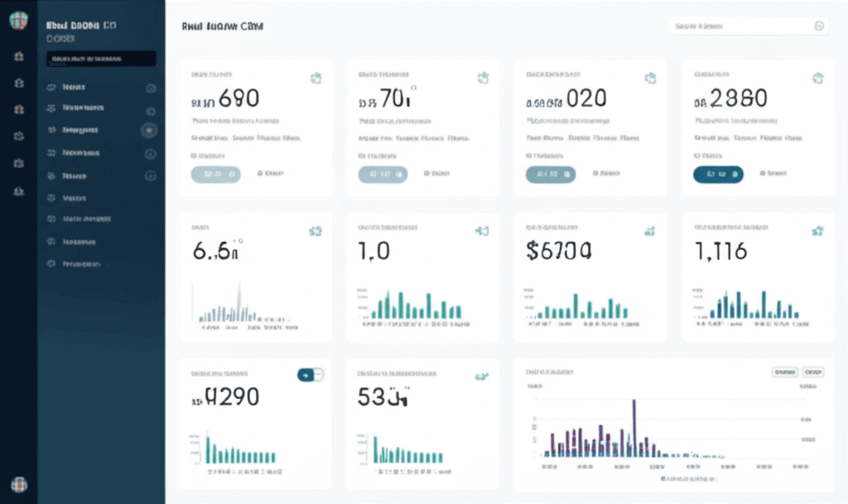Screen dimensions: 848x504
Task: Expand the fifth sidebar menu item's round arrow
Action: 151,175
